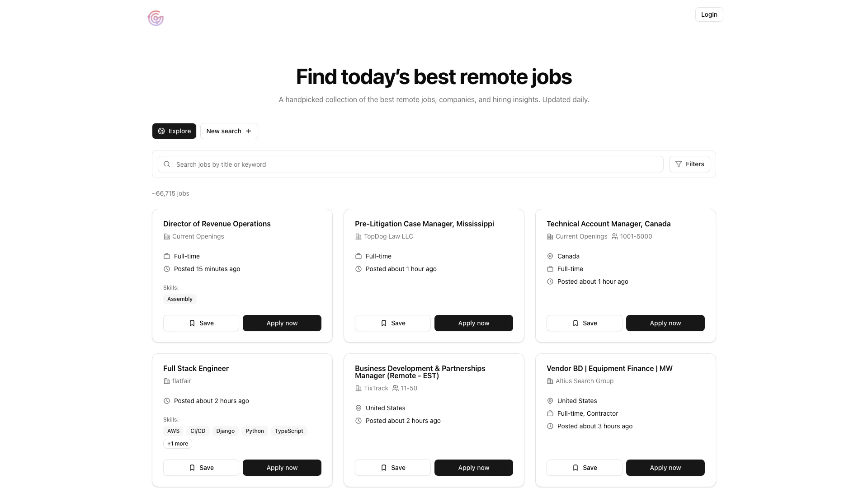Click the funnel icon in Filters

pyautogui.click(x=679, y=164)
